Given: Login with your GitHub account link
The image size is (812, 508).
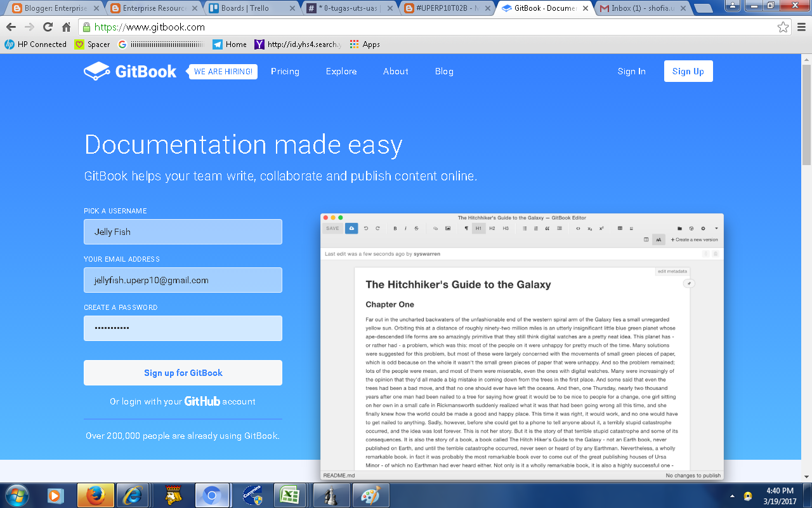Looking at the screenshot, I should (x=183, y=401).
